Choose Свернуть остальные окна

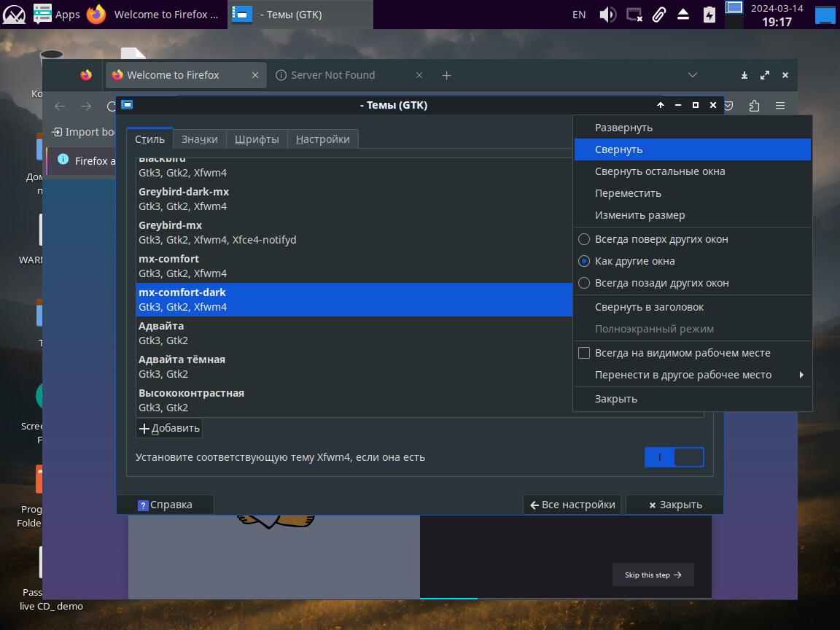click(x=692, y=171)
